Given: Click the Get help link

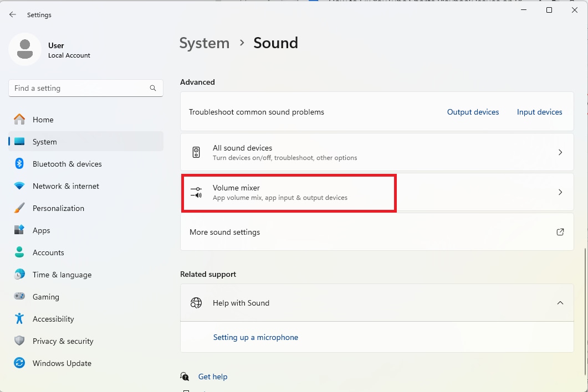Looking at the screenshot, I should [x=213, y=376].
